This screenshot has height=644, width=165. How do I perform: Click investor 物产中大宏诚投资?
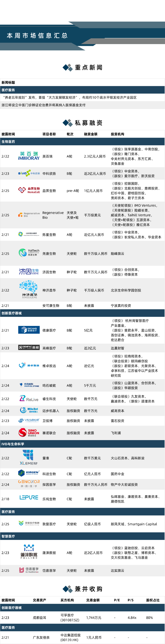124,484
